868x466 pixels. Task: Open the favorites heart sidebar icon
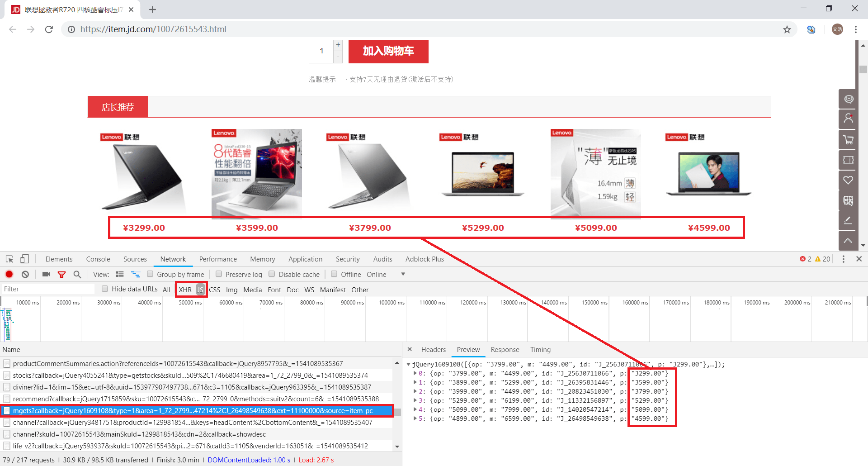(848, 180)
